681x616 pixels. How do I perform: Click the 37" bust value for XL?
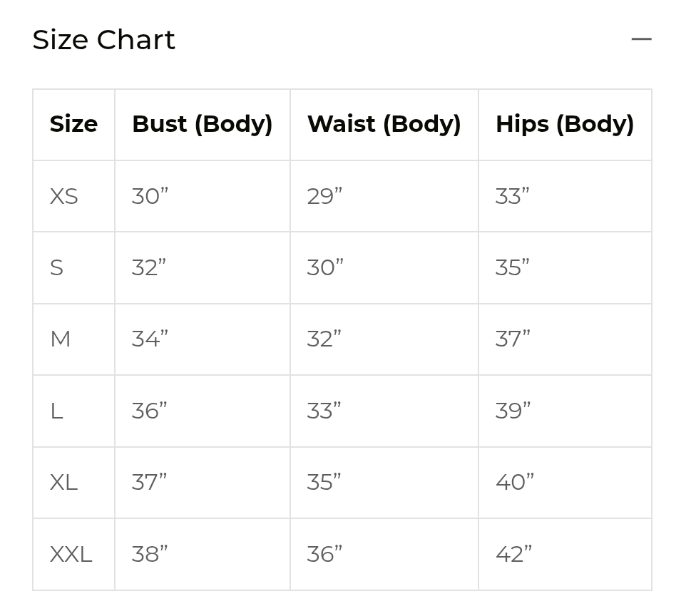(148, 482)
